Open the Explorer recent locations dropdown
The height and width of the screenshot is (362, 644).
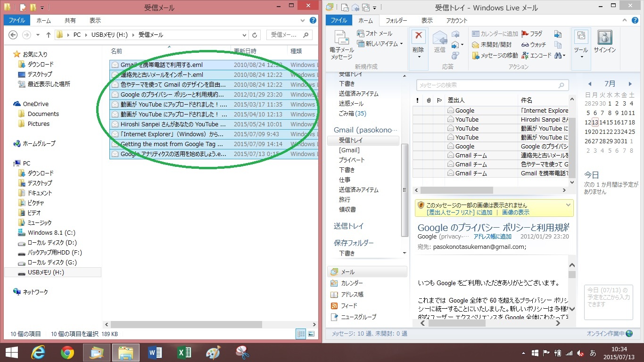[38, 35]
